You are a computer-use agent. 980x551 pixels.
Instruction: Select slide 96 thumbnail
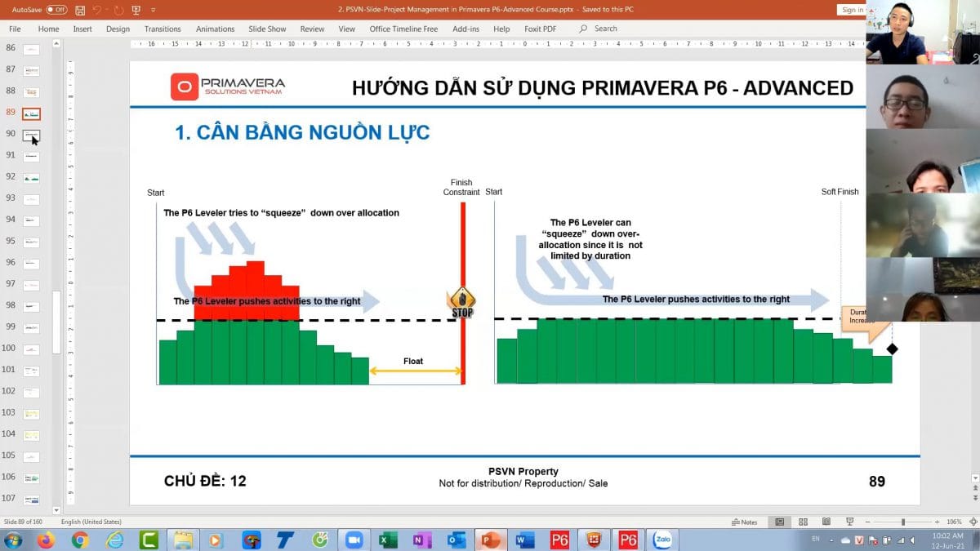pyautogui.click(x=31, y=264)
